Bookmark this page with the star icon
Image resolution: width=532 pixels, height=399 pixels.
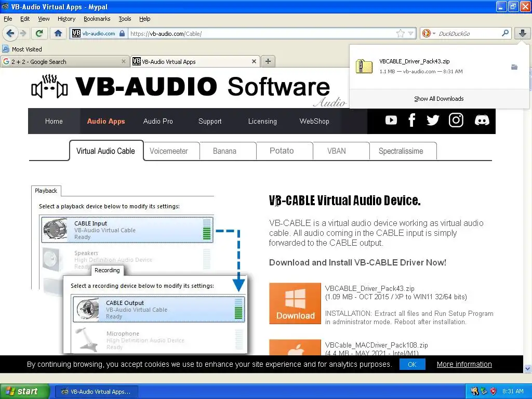401,33
